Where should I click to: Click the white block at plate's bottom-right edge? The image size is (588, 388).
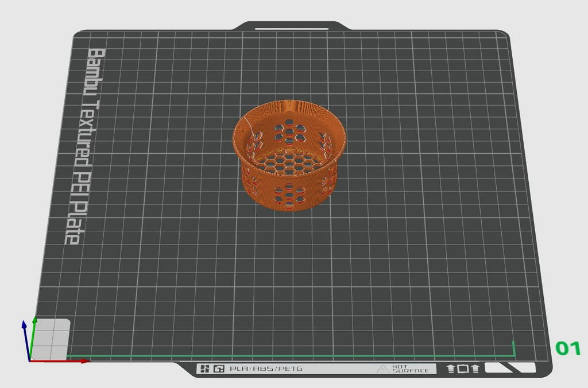[510, 368]
